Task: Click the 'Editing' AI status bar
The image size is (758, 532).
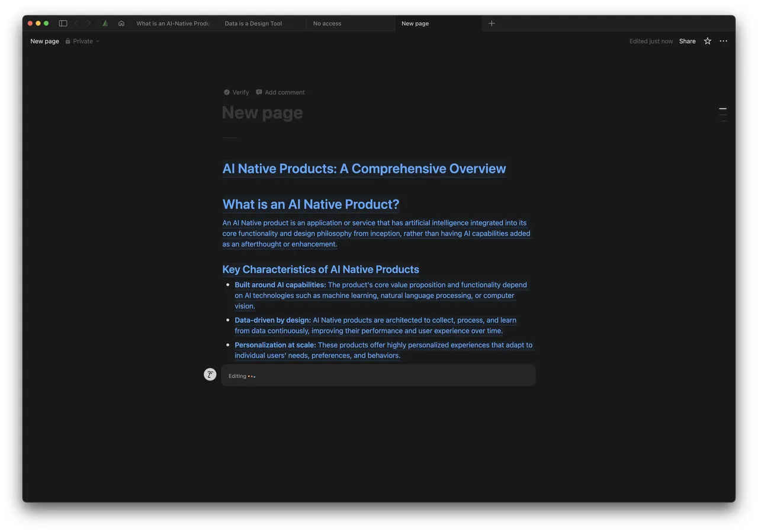Action: pos(378,376)
